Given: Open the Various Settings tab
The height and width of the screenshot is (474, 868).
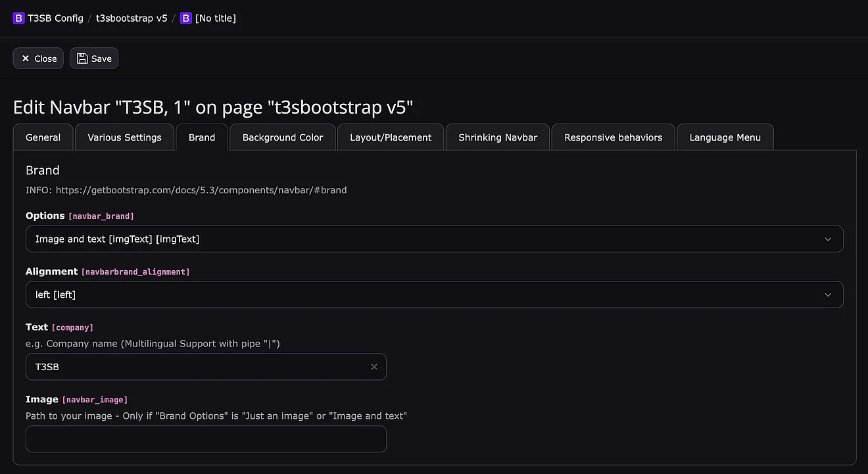Looking at the screenshot, I should 124,137.
